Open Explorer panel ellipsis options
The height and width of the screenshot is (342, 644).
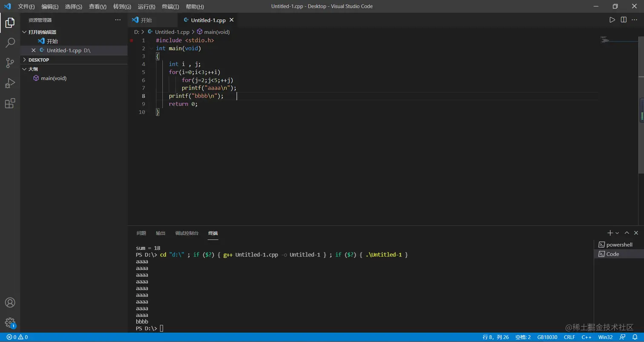(x=118, y=20)
